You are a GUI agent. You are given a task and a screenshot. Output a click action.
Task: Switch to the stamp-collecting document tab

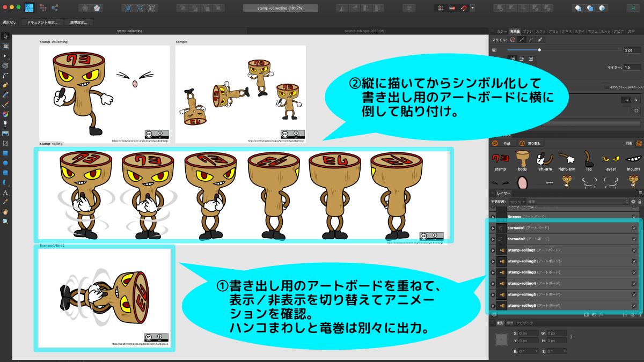pos(129,31)
